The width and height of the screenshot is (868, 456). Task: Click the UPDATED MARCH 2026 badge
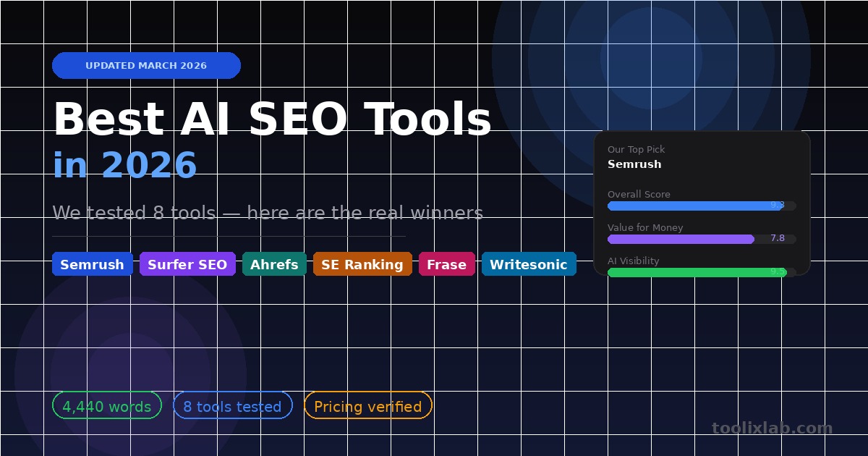[x=146, y=65]
